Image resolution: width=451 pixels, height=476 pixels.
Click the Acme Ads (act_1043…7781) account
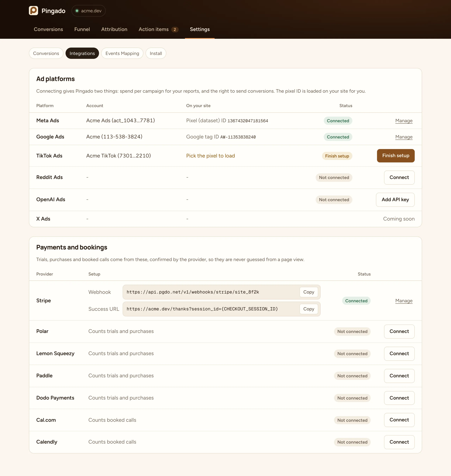pos(121,120)
